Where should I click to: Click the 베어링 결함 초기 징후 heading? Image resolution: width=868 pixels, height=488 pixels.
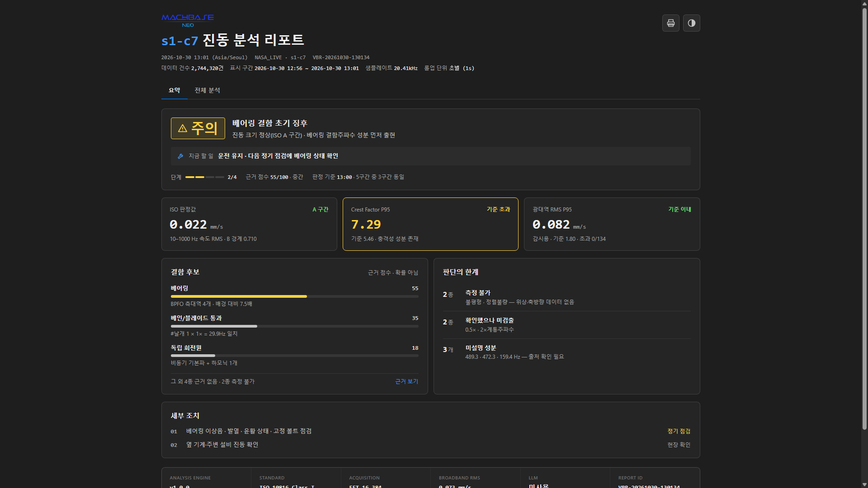pos(270,123)
